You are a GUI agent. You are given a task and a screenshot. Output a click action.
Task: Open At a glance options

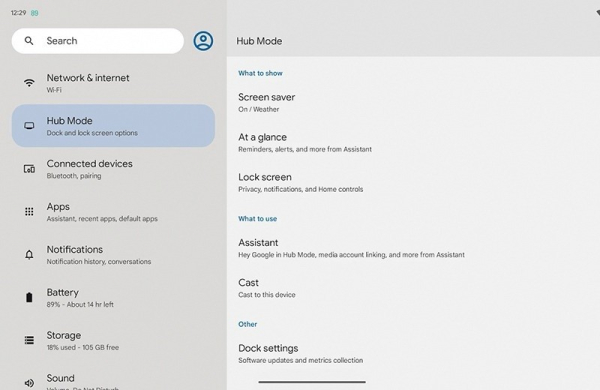point(413,143)
